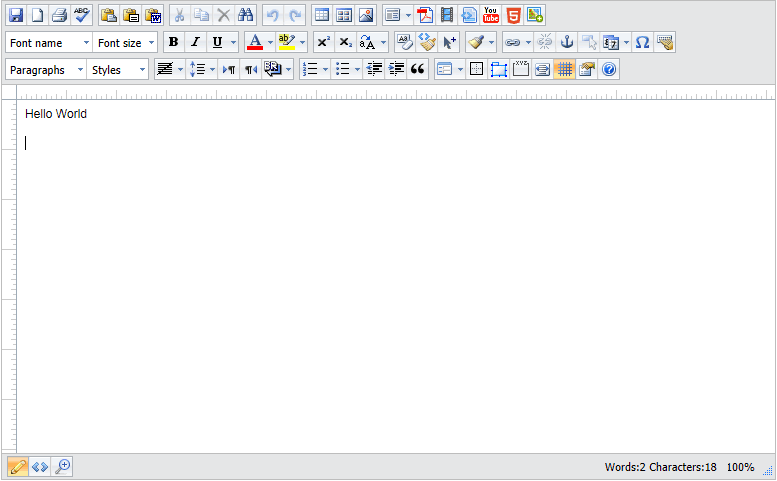Click the HTML5 icon
Screen dimensions: 777x481
point(513,15)
